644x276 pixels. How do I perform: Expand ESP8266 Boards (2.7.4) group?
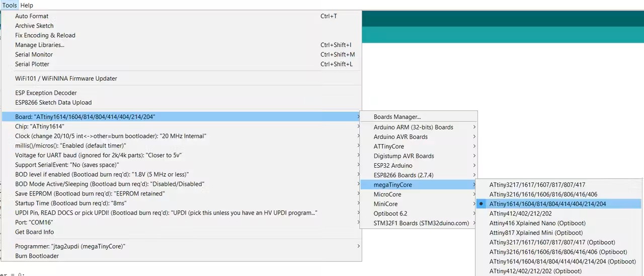tap(419, 175)
